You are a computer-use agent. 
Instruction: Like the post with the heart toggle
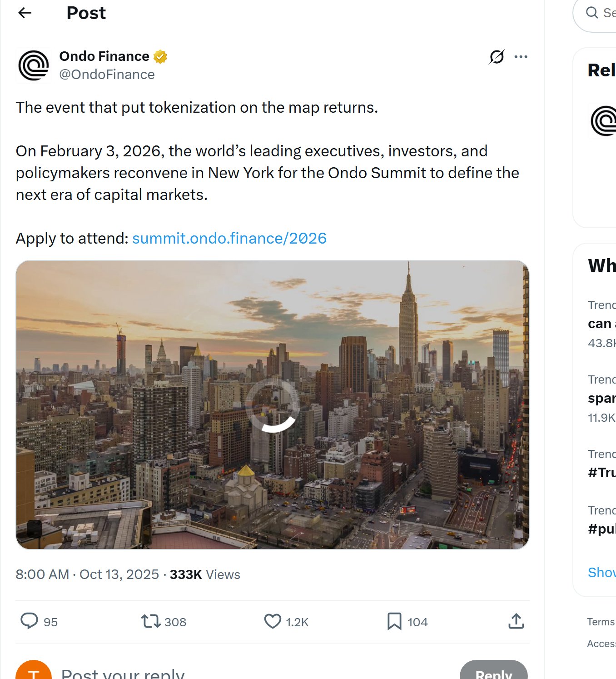click(x=272, y=621)
